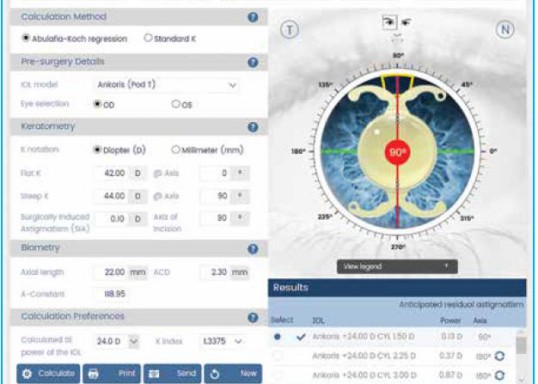
Task: Open Calculation Preferences help icon
Action: tap(253, 317)
